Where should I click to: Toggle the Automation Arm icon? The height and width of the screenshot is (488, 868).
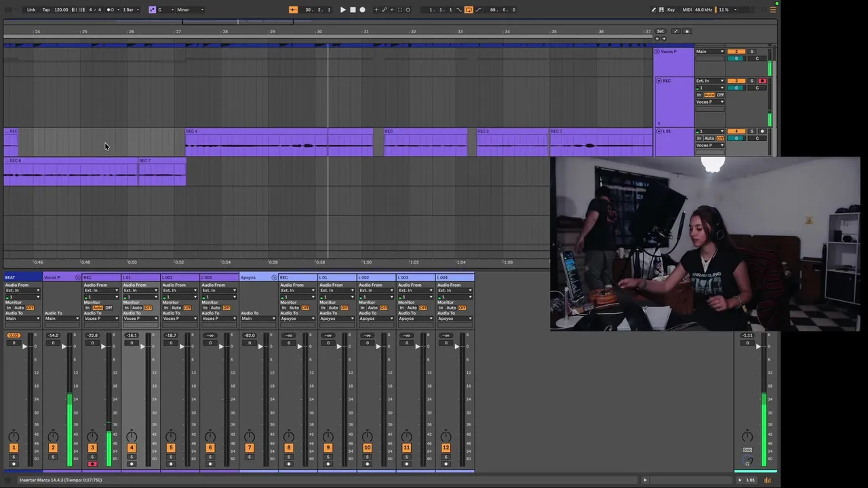point(384,9)
